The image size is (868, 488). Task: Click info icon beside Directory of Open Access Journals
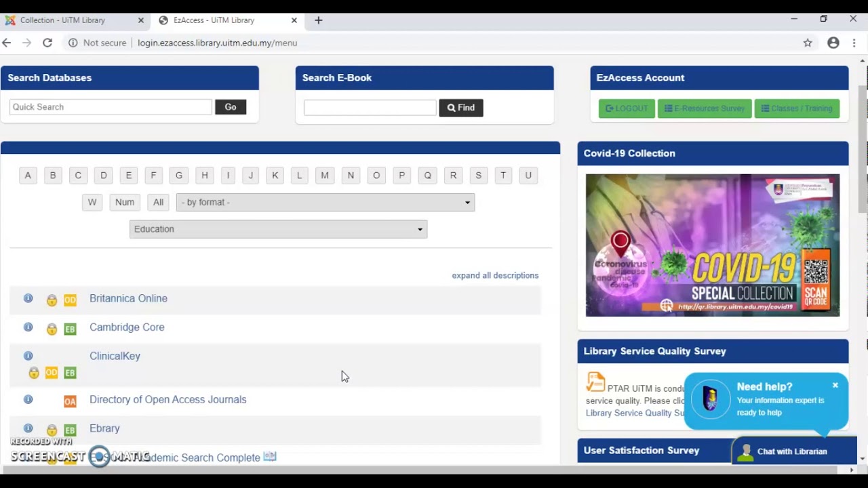click(x=28, y=400)
